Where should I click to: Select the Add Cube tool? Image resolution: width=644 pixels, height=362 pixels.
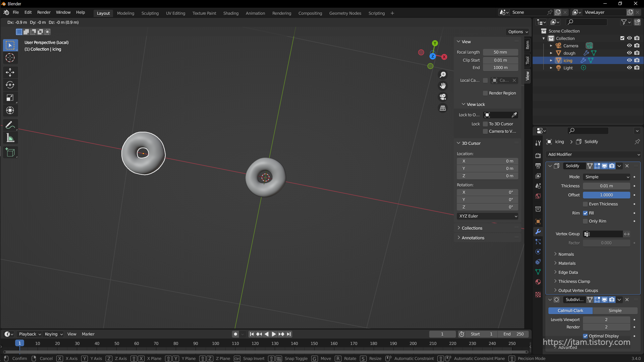pyautogui.click(x=10, y=153)
